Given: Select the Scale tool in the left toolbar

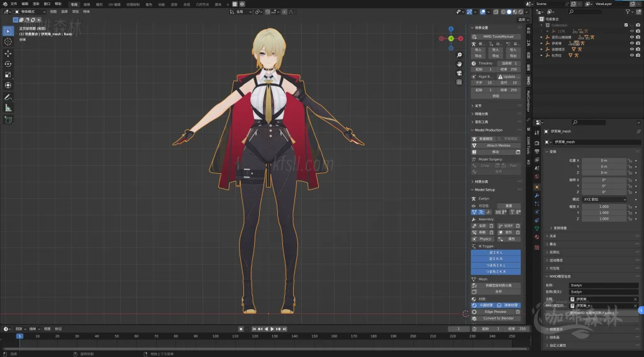Looking at the screenshot, I should click(x=8, y=75).
